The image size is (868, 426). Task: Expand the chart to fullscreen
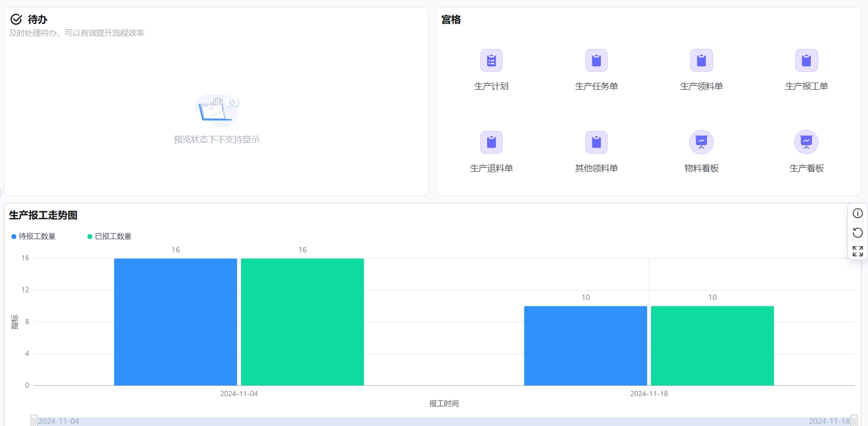point(858,251)
